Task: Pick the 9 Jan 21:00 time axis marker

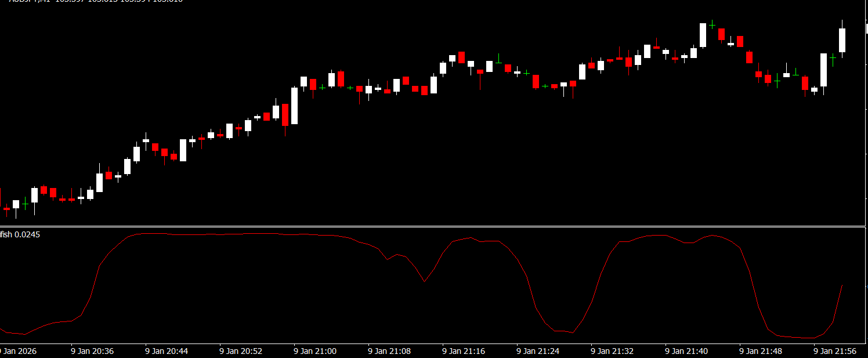Action: pyautogui.click(x=314, y=351)
